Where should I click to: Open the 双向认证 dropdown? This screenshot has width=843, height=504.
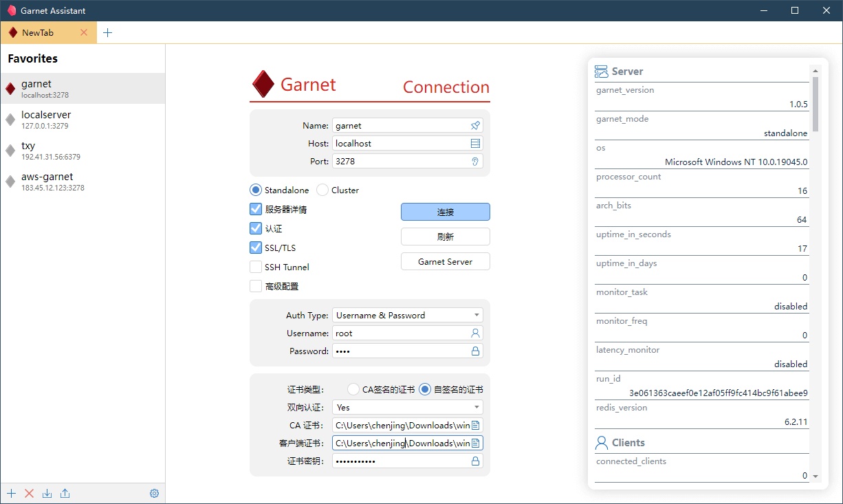click(407, 407)
